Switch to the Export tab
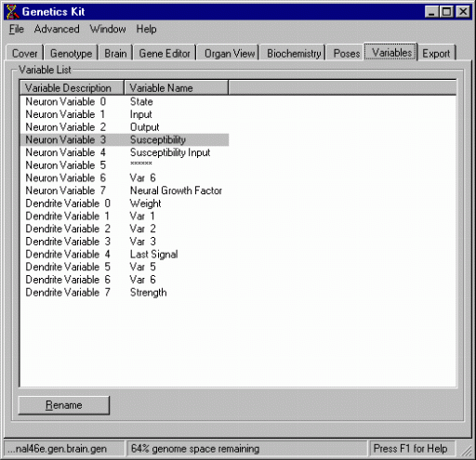 436,53
